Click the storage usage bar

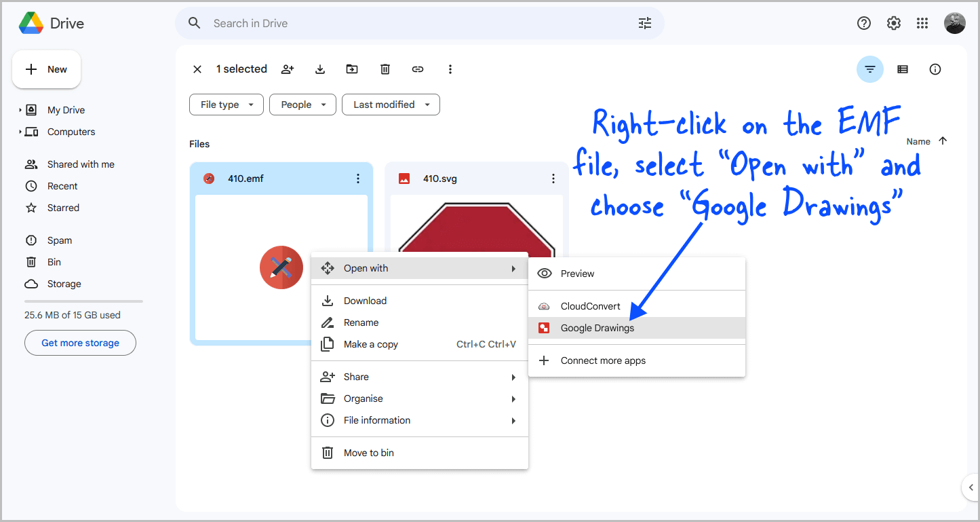83,301
